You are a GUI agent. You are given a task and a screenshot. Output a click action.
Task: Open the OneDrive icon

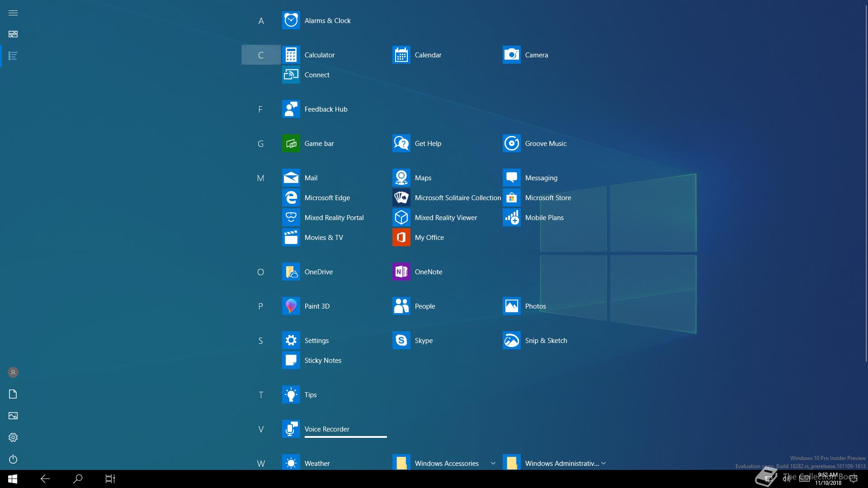pos(291,272)
